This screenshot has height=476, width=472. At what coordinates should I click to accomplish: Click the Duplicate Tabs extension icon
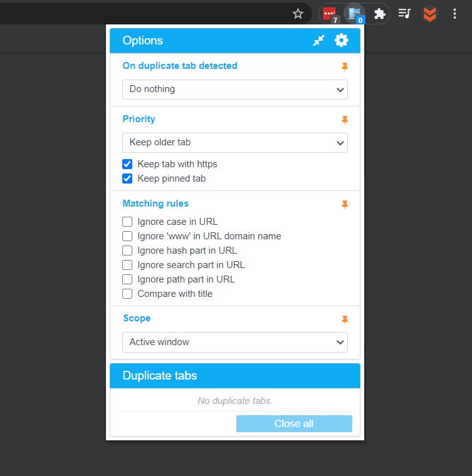click(x=354, y=14)
